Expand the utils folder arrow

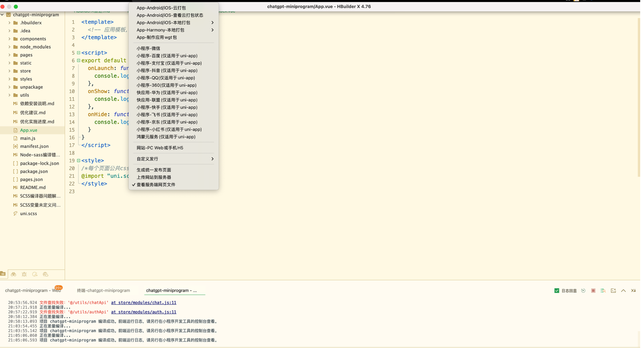[x=10, y=95]
